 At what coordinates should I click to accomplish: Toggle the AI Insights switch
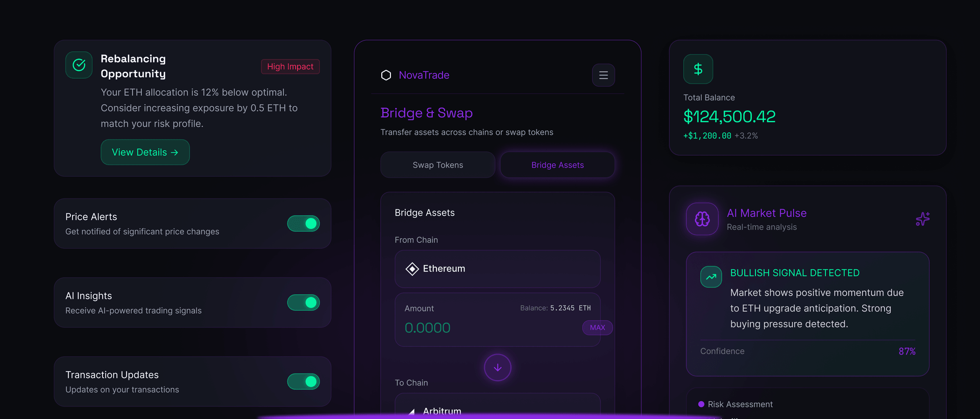tap(304, 302)
